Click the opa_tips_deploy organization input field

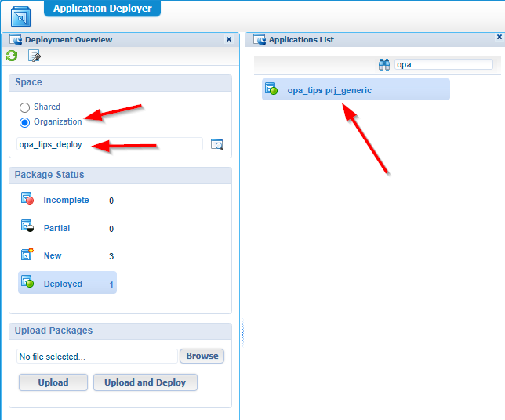pos(108,144)
